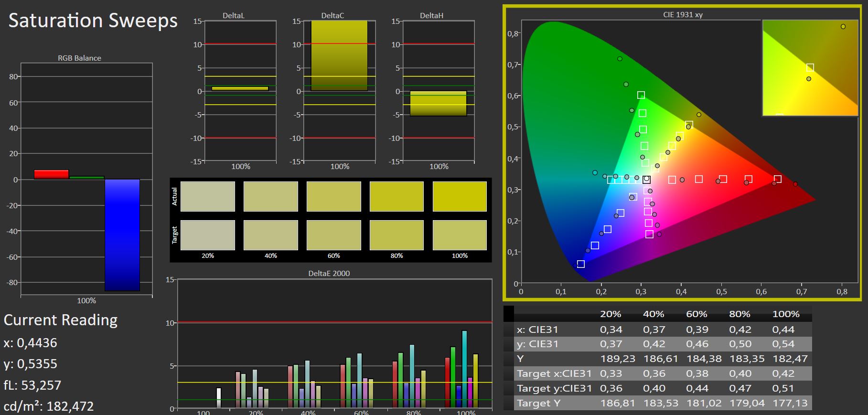The width and height of the screenshot is (868, 415).
Task: Pick the Actual 60% saturation swatch
Action: click(334, 196)
